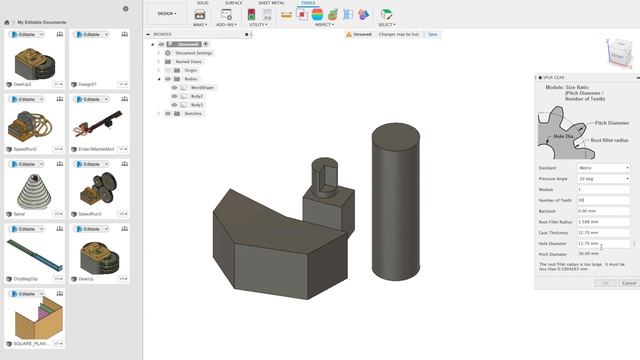Click the Make 3D print icon
The height and width of the screenshot is (360, 640).
200,15
